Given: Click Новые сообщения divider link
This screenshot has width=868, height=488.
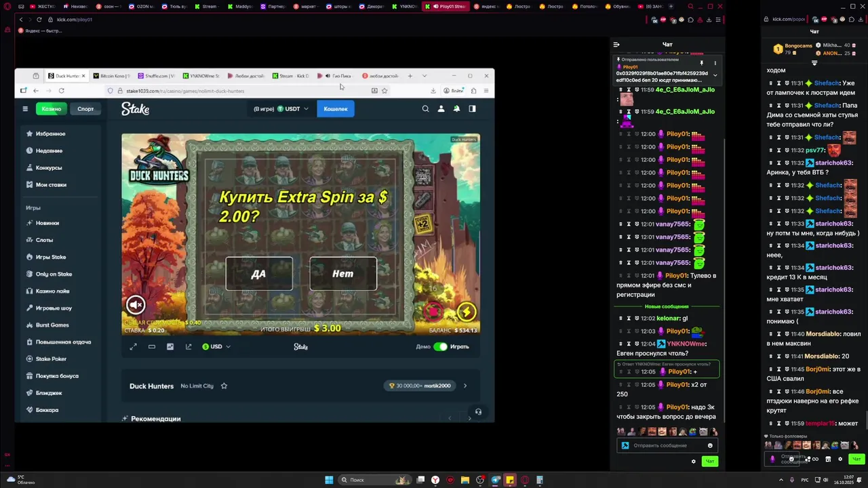Looking at the screenshot, I should [x=667, y=306].
